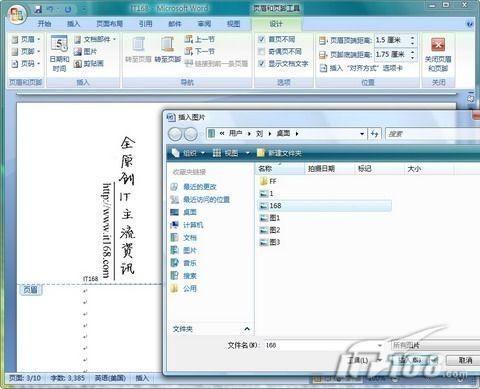Switch to 视图 View ribbon tab
This screenshot has height=389, width=480.
[233, 24]
